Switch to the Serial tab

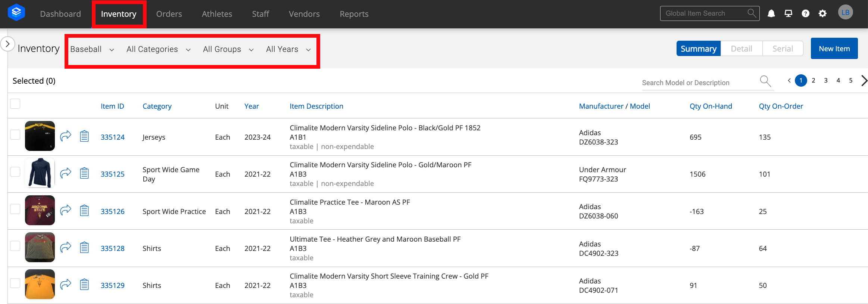[x=783, y=49]
